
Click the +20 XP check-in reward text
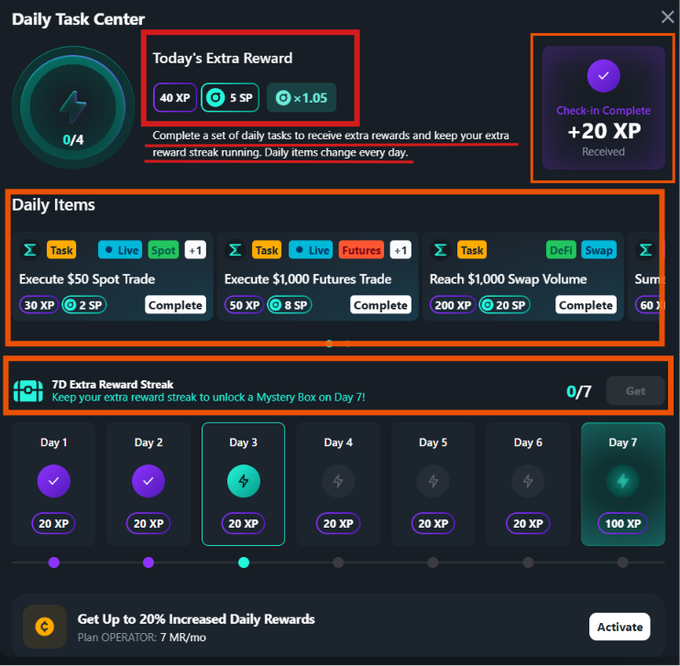(604, 131)
